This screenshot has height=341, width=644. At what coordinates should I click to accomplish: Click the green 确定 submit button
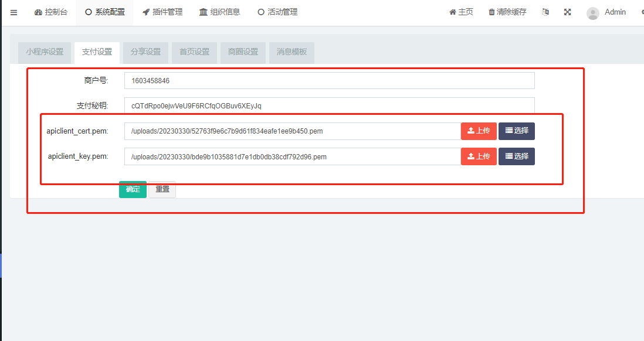(133, 189)
